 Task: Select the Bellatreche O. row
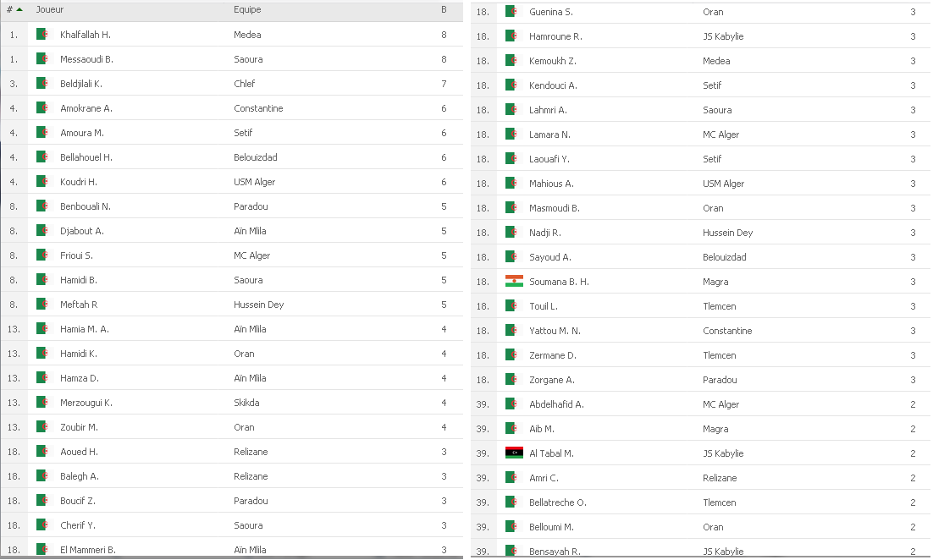pos(701,502)
